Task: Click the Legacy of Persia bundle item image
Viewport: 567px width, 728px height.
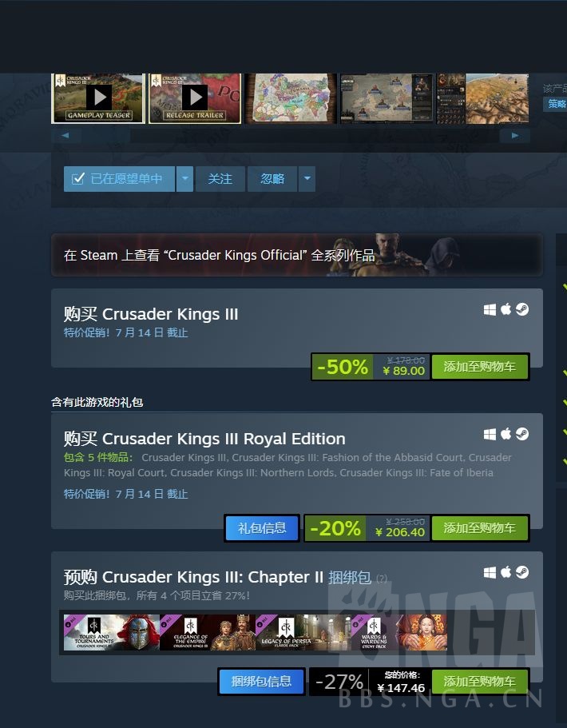Action: click(303, 632)
